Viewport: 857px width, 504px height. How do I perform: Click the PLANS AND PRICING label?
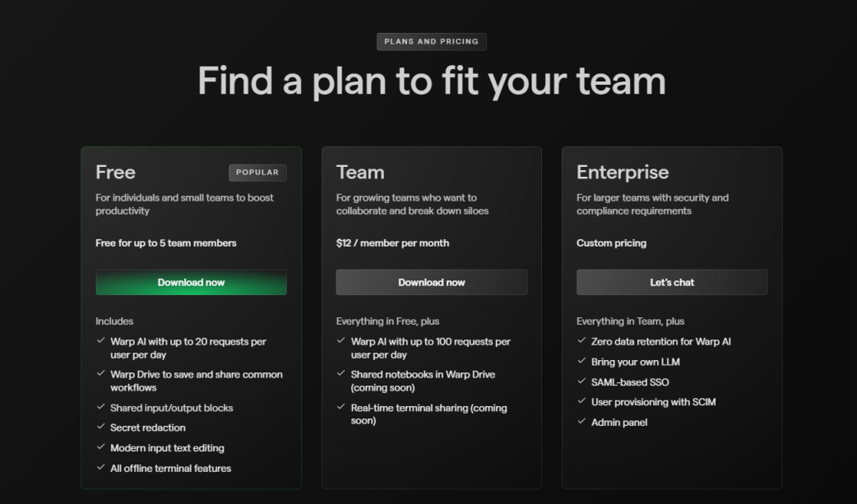[x=432, y=41]
